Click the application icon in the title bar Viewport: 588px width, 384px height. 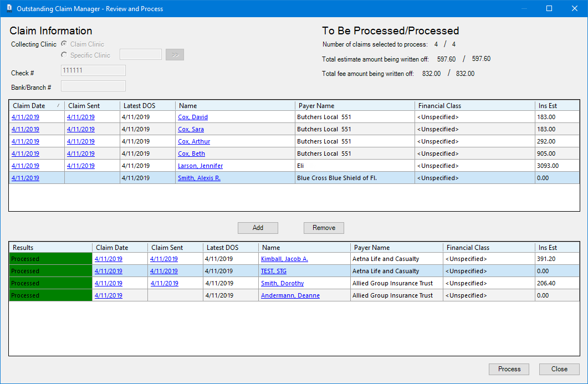pos(9,8)
